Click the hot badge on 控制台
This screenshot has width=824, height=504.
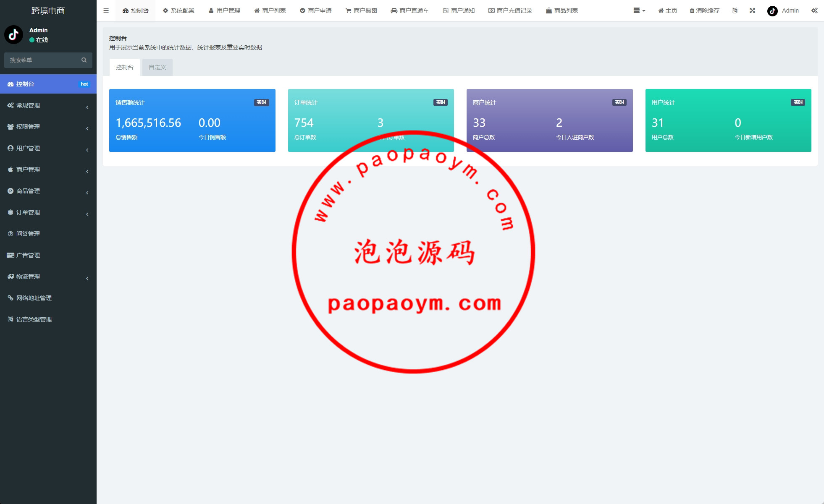pyautogui.click(x=84, y=84)
